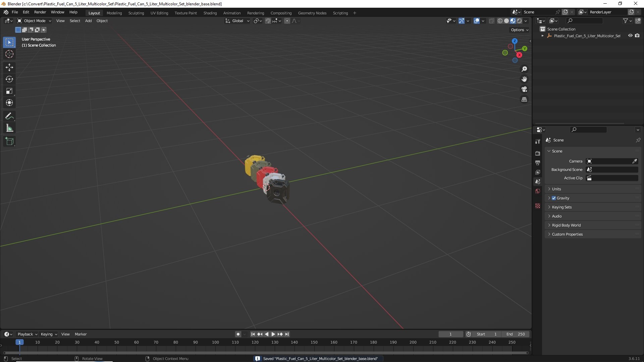
Task: Switch to the UV Editing workspace tab
Action: (159, 13)
